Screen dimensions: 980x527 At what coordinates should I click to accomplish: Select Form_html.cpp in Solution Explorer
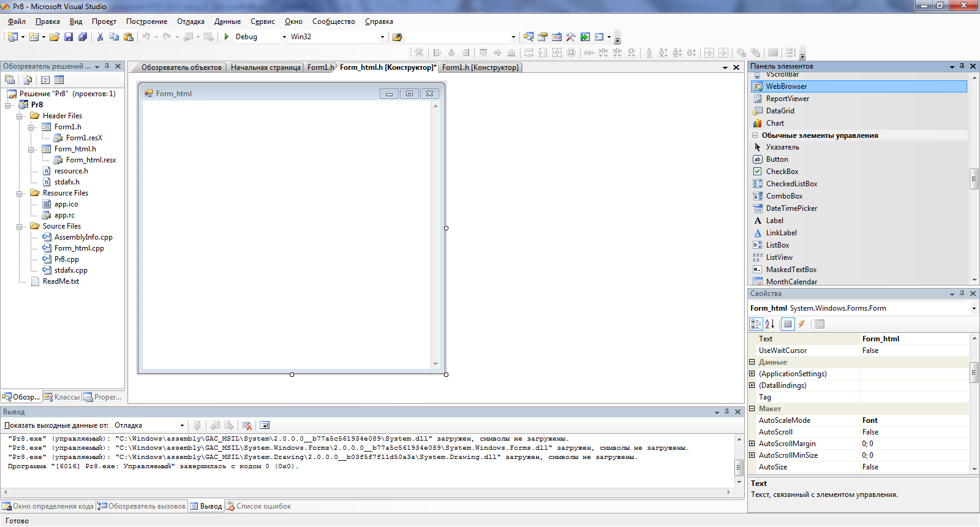click(79, 248)
